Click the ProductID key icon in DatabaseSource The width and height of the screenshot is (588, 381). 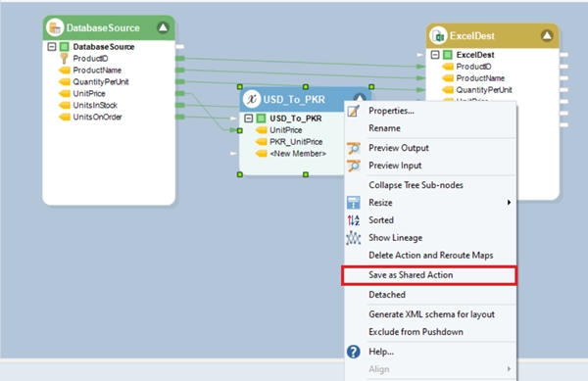[x=64, y=59]
